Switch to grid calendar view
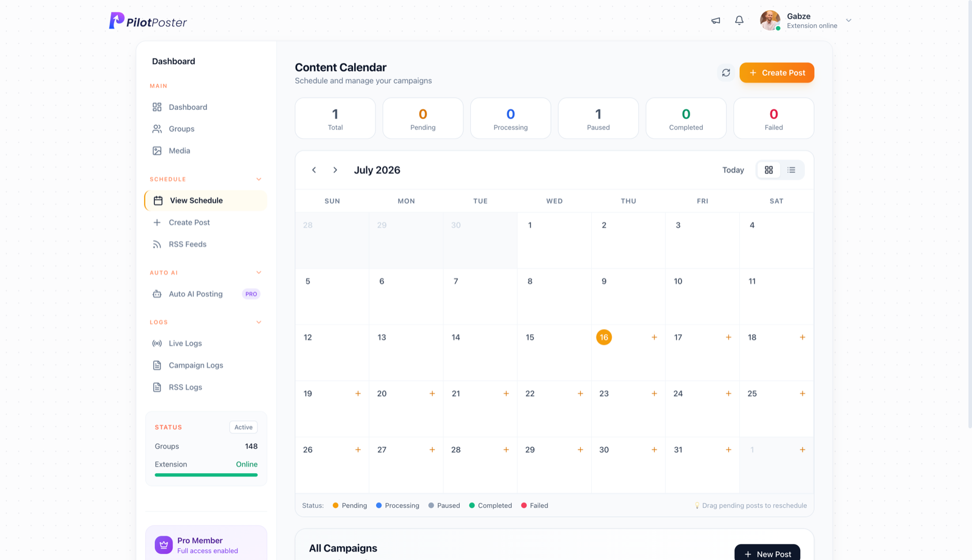Image resolution: width=972 pixels, height=560 pixels. pyautogui.click(x=768, y=170)
